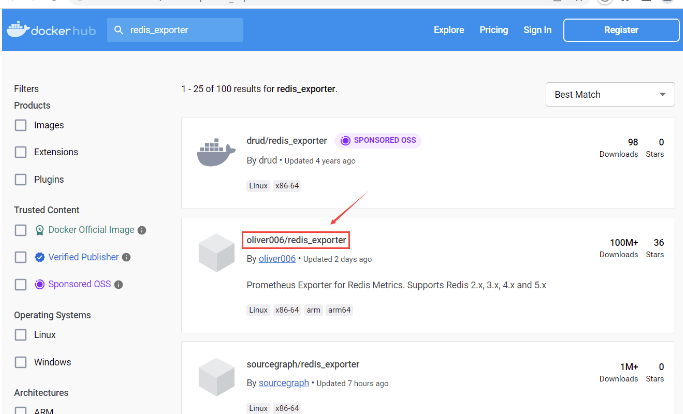Screen dimensions: 683x414
Task: Click the 1M+ downloads count
Action: pyautogui.click(x=629, y=367)
